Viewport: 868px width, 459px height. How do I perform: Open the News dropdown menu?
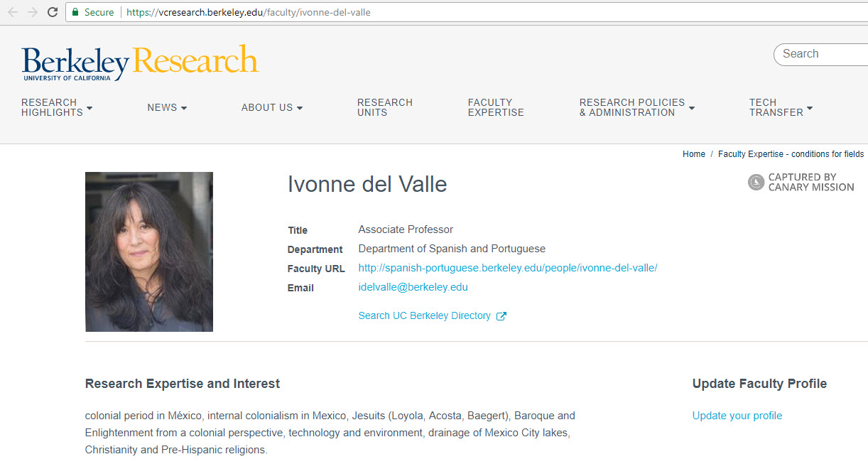point(167,107)
